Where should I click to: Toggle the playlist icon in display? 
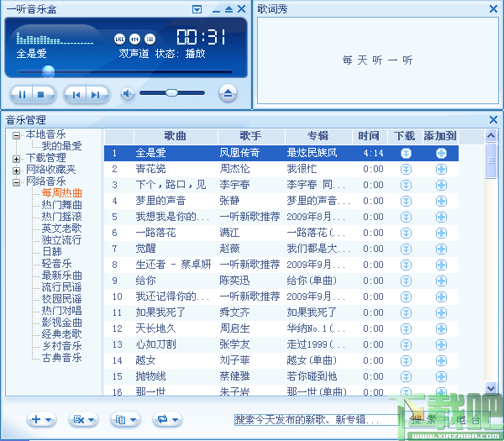(150, 39)
